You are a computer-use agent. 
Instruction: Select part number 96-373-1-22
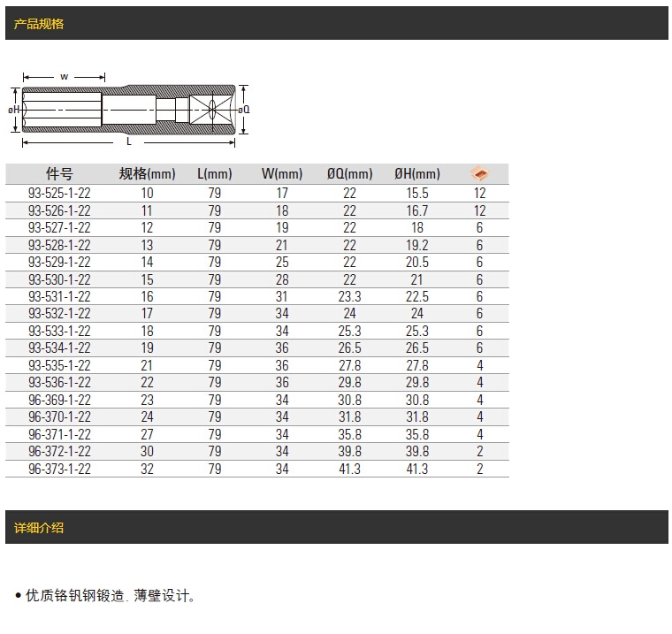tap(59, 469)
